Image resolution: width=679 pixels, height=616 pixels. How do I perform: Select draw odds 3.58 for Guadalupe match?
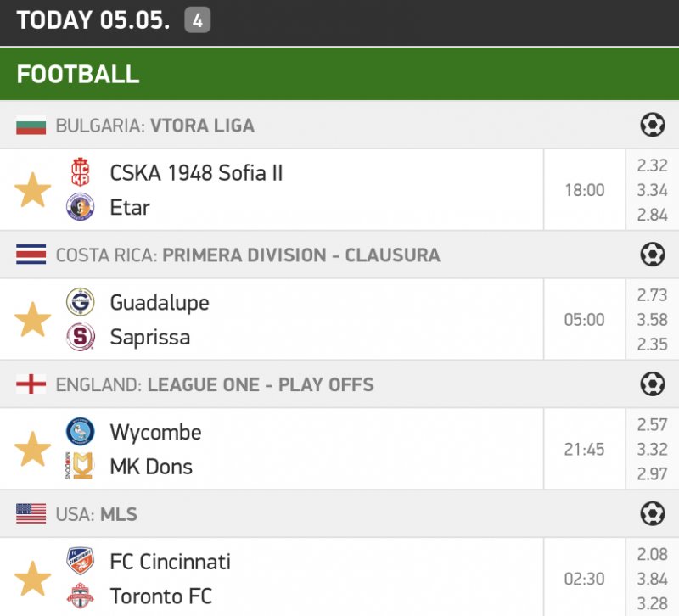click(x=652, y=320)
